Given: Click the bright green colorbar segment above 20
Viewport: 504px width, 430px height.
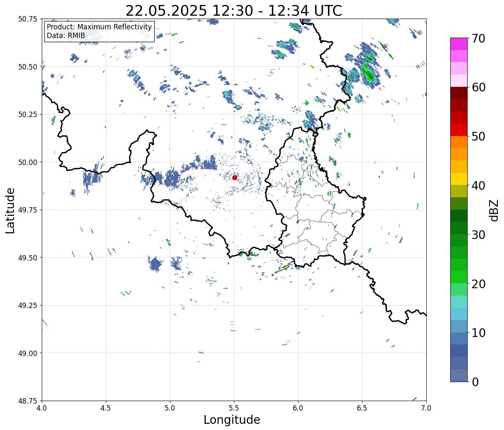Looking at the screenshot, I should (459, 277).
